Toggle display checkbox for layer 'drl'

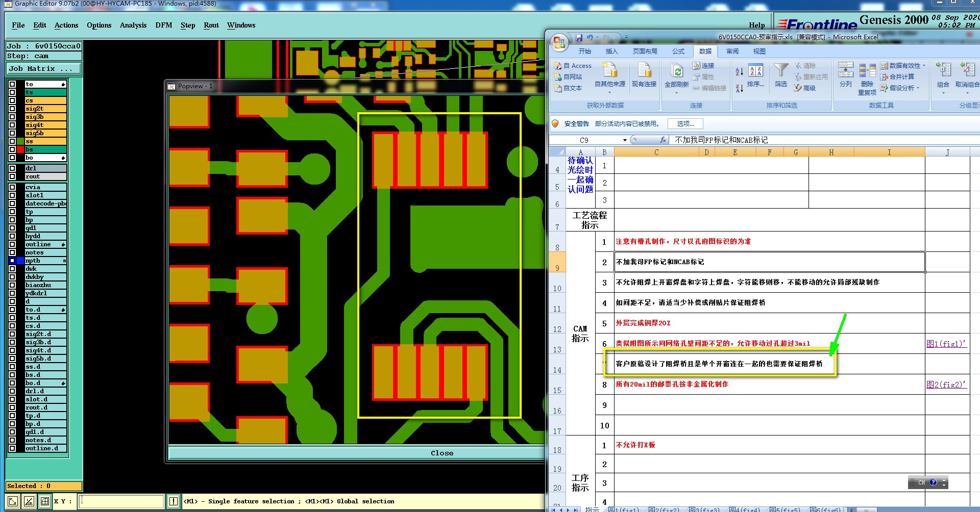point(12,168)
